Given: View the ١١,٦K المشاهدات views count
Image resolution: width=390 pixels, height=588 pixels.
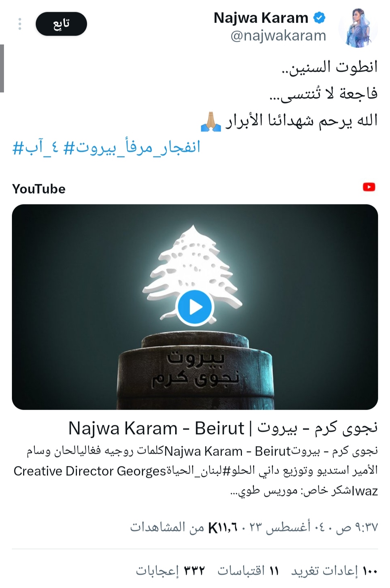Looking at the screenshot, I should pyautogui.click(x=183, y=527).
